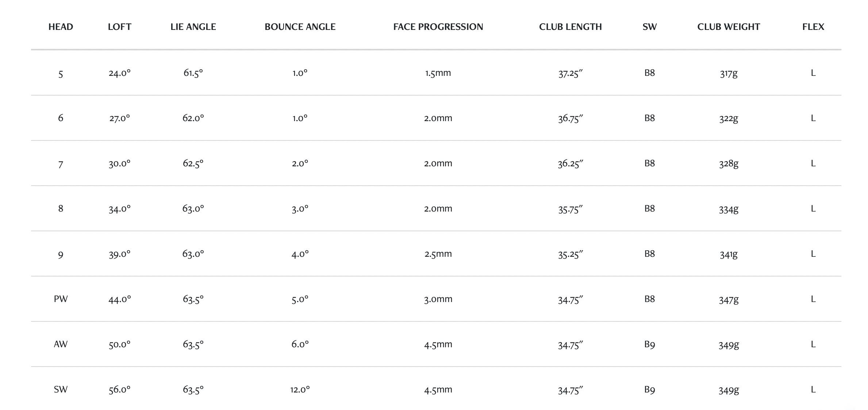Select the PW head cell
Image resolution: width=868 pixels, height=410 pixels.
61,299
